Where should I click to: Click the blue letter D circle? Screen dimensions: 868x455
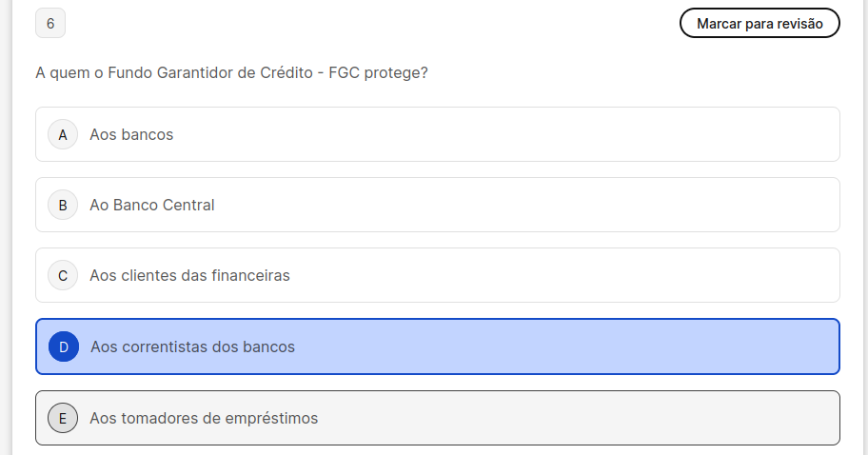(x=64, y=346)
